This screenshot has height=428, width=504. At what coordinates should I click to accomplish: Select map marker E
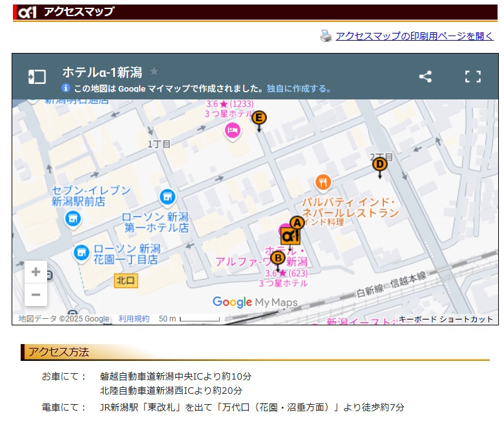[x=259, y=118]
